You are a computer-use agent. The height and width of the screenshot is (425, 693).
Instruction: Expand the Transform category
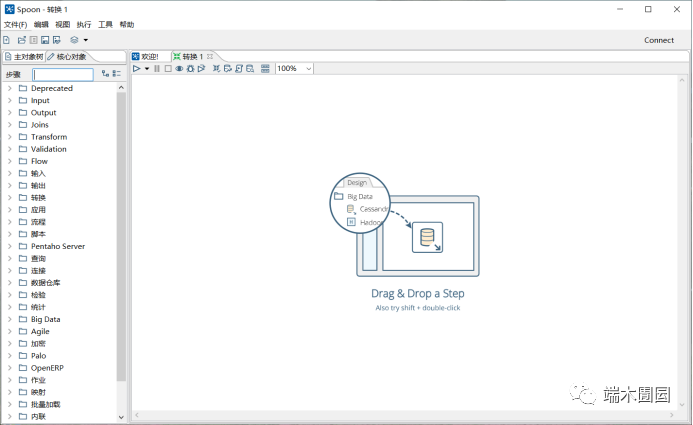click(9, 137)
